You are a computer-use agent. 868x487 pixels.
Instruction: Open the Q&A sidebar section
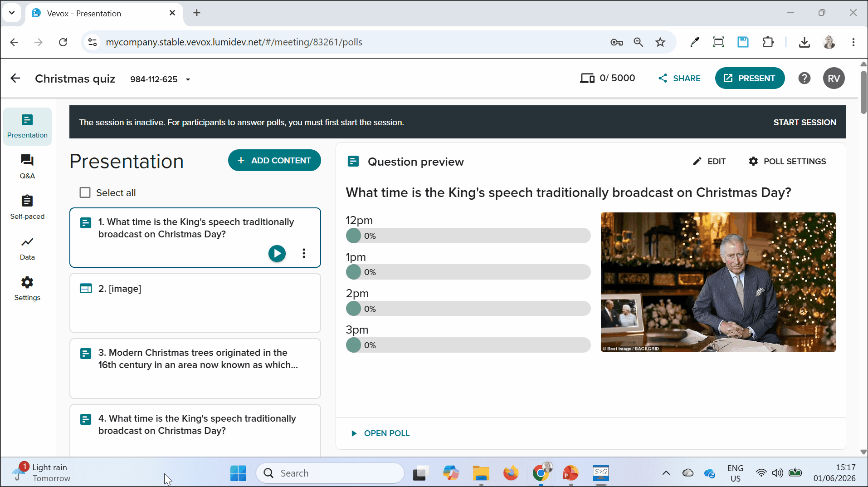click(27, 167)
